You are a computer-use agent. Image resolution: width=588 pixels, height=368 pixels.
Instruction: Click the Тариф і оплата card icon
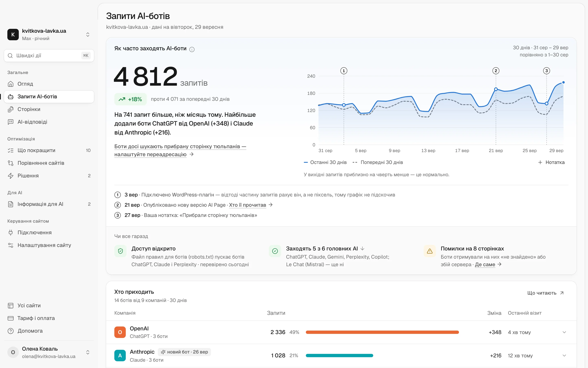(x=10, y=318)
